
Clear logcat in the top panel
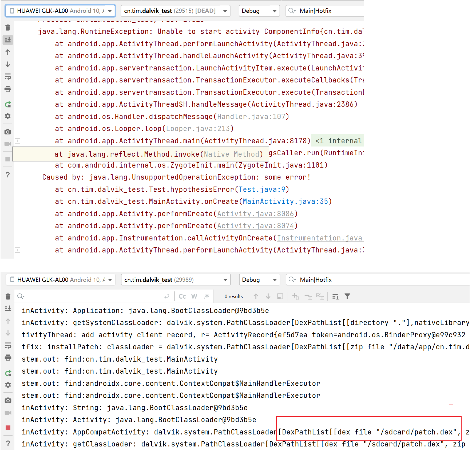tap(8, 27)
